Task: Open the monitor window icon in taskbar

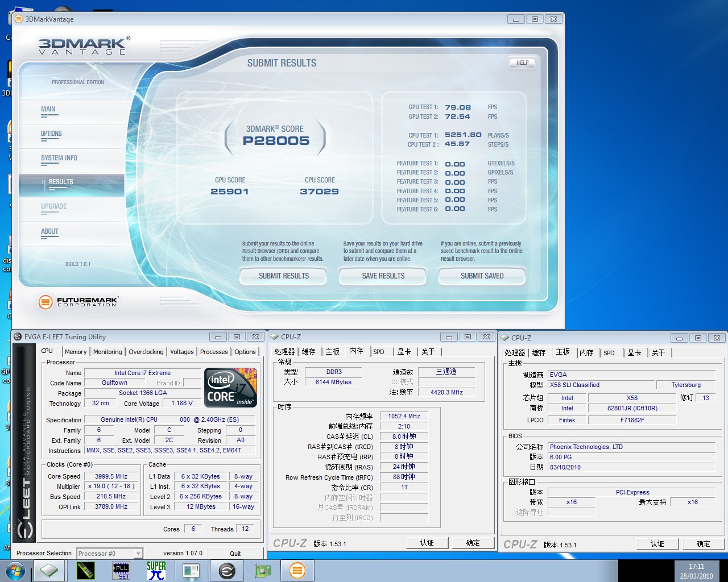Action: point(191,571)
